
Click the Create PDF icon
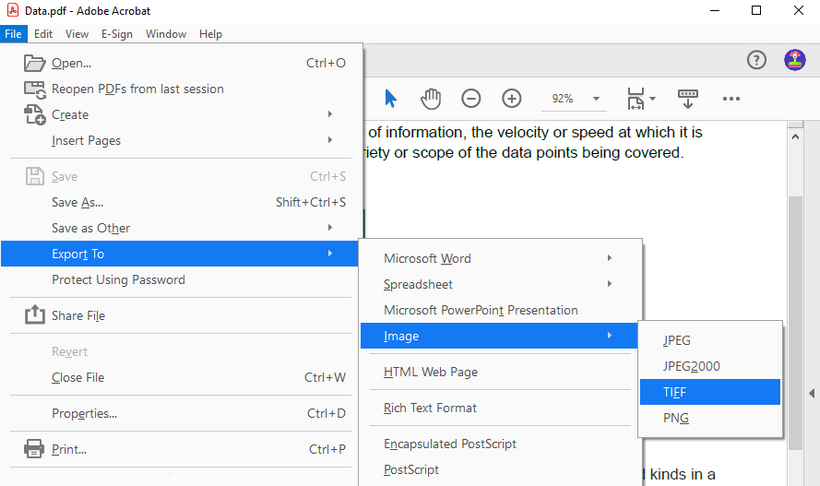[x=35, y=115]
